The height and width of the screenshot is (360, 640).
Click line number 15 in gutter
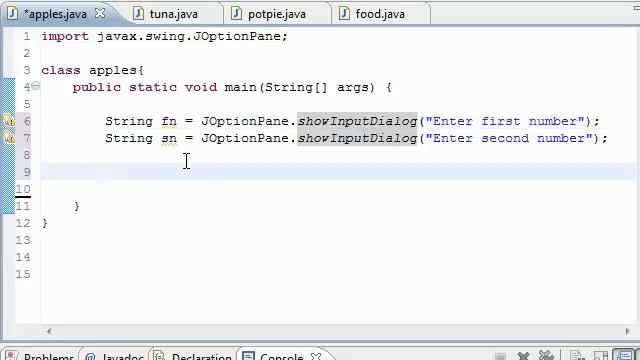(x=23, y=274)
